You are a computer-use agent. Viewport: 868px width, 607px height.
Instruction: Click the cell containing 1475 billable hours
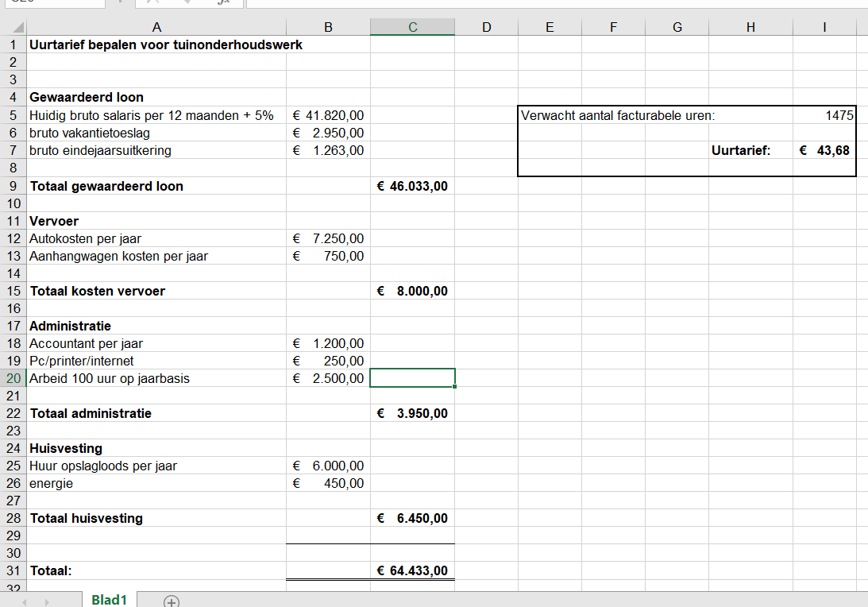point(824,115)
